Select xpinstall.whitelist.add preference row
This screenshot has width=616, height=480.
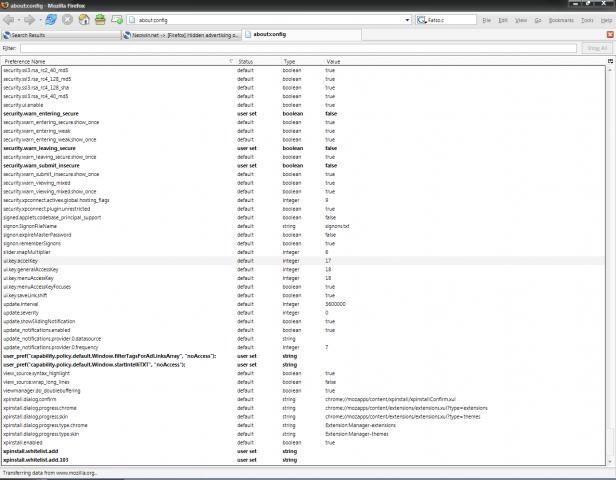tap(303, 451)
